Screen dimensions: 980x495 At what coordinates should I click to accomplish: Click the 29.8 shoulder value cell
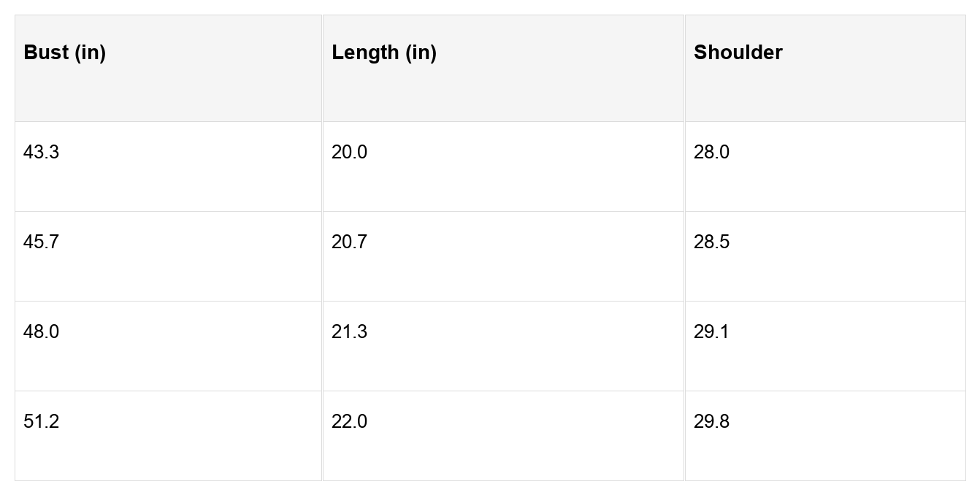[711, 422]
